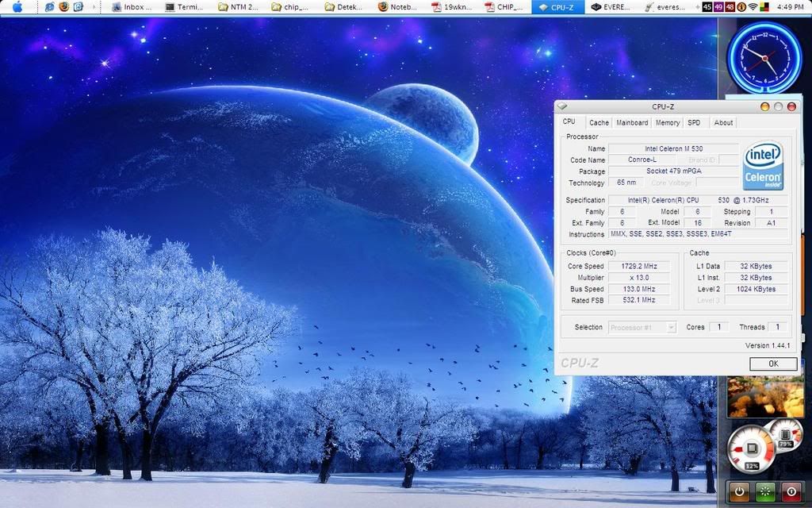This screenshot has width=812, height=508.
Task: Open the Apple logo menu
Action: click(17, 6)
